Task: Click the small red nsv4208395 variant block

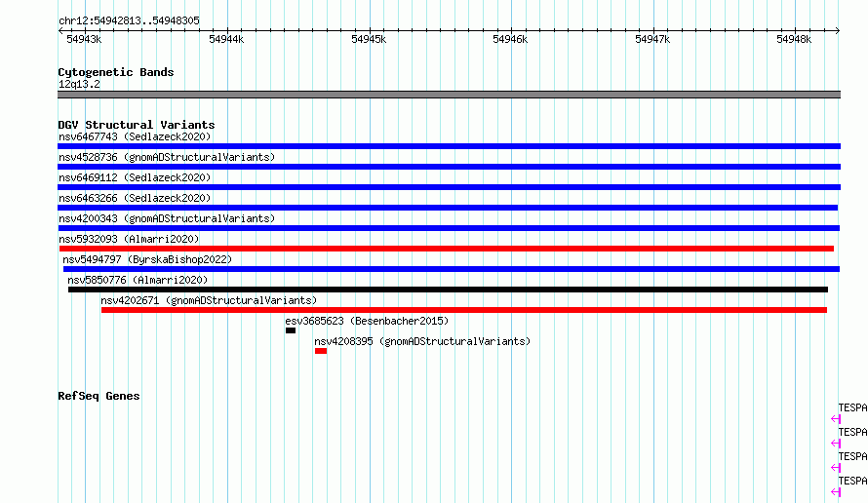Action: (321, 351)
